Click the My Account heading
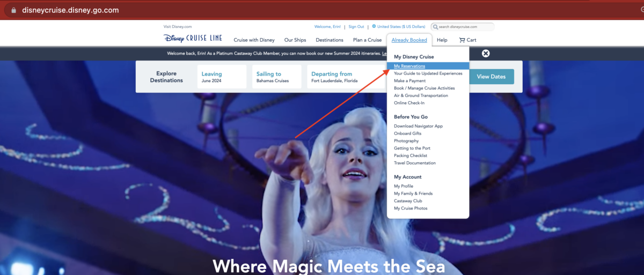The height and width of the screenshot is (275, 644). [x=408, y=177]
